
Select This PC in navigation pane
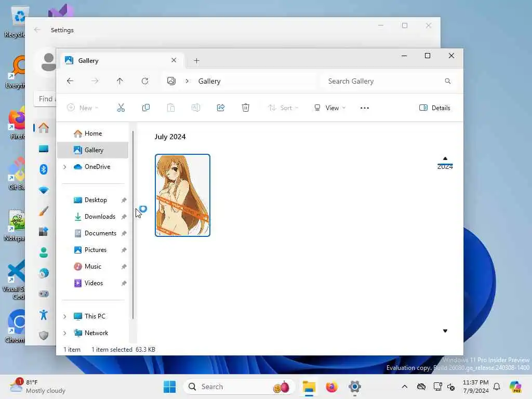coord(95,316)
